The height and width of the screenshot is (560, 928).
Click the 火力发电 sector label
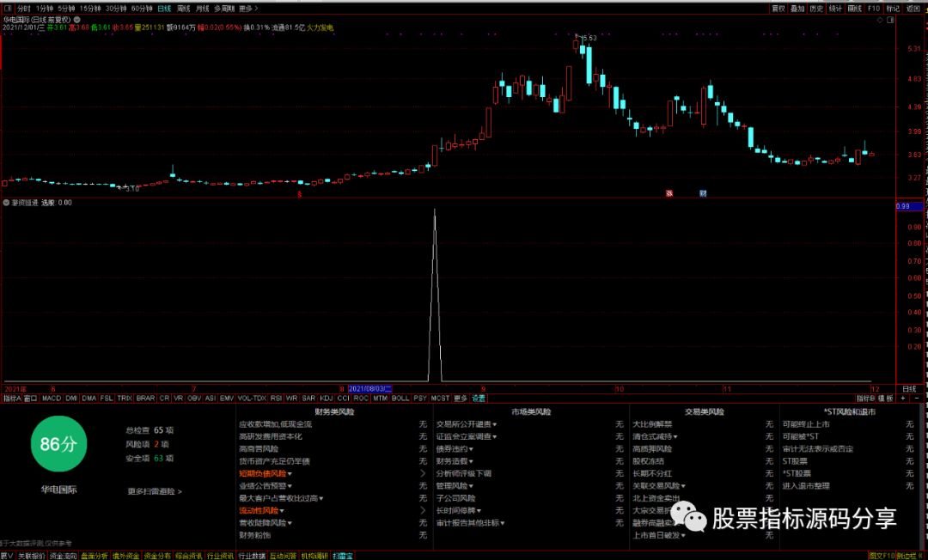click(320, 27)
